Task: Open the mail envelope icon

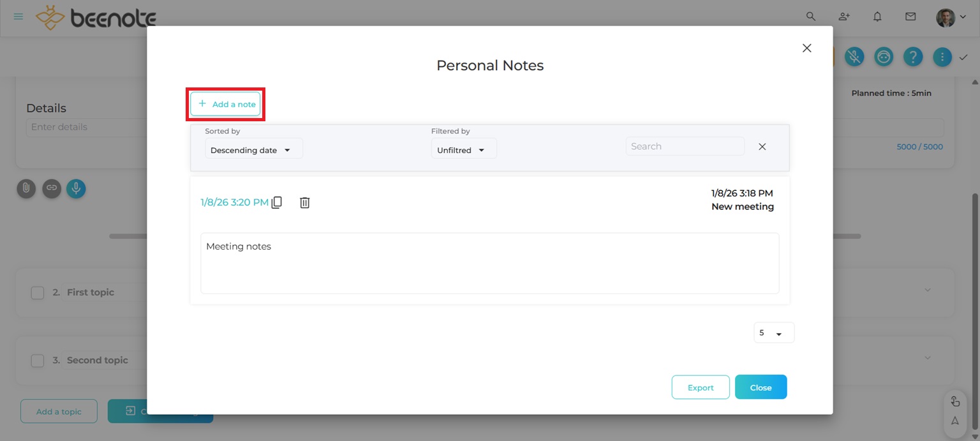Action: coord(910,17)
